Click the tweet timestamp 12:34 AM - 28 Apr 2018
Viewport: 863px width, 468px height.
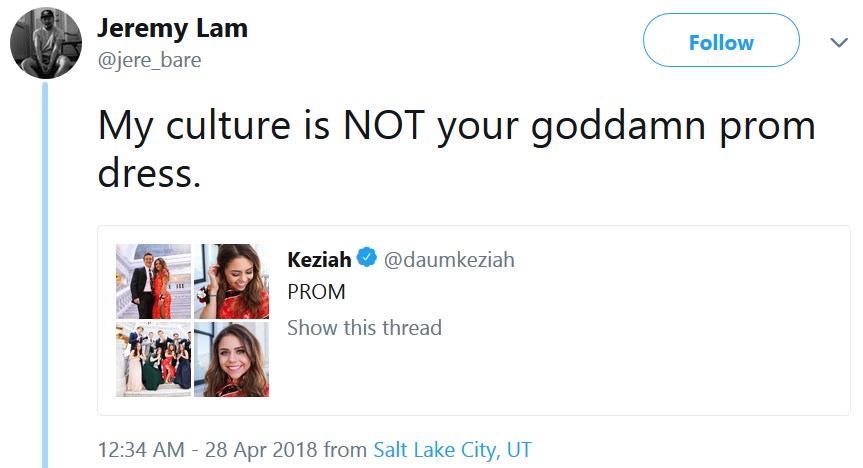tap(207, 450)
